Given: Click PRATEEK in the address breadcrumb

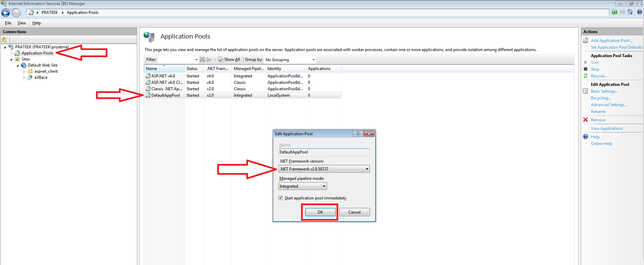Looking at the screenshot, I should click(x=50, y=13).
